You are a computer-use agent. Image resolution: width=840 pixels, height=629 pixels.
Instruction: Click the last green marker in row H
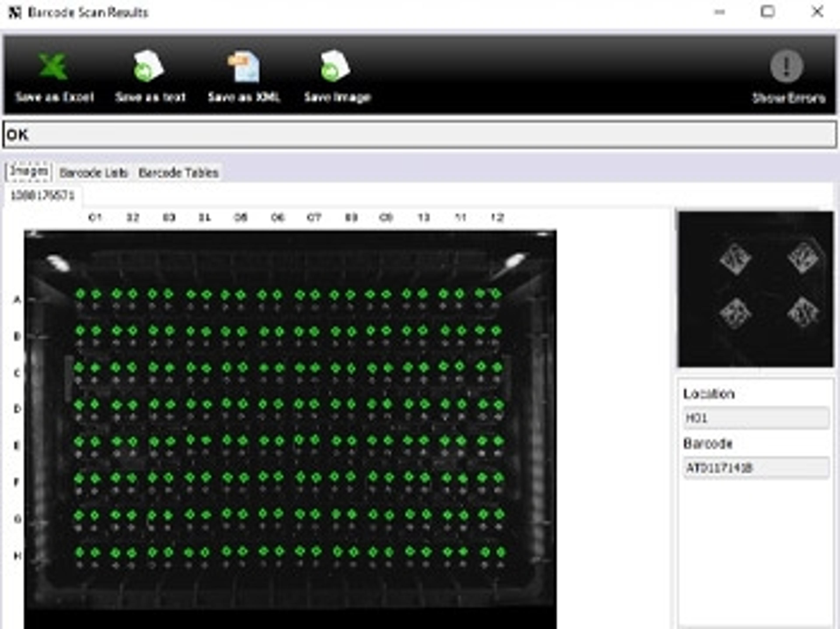[x=501, y=552]
